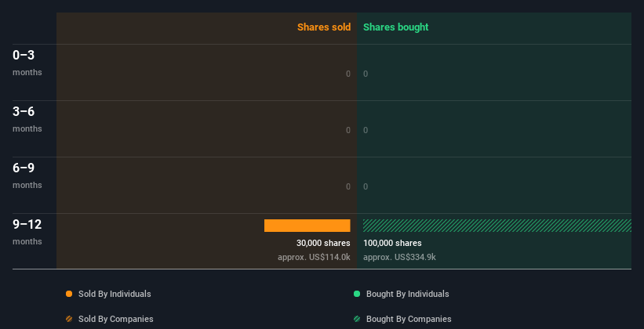Select the Shares bought column header
This screenshot has width=644, height=329.
[x=395, y=27]
